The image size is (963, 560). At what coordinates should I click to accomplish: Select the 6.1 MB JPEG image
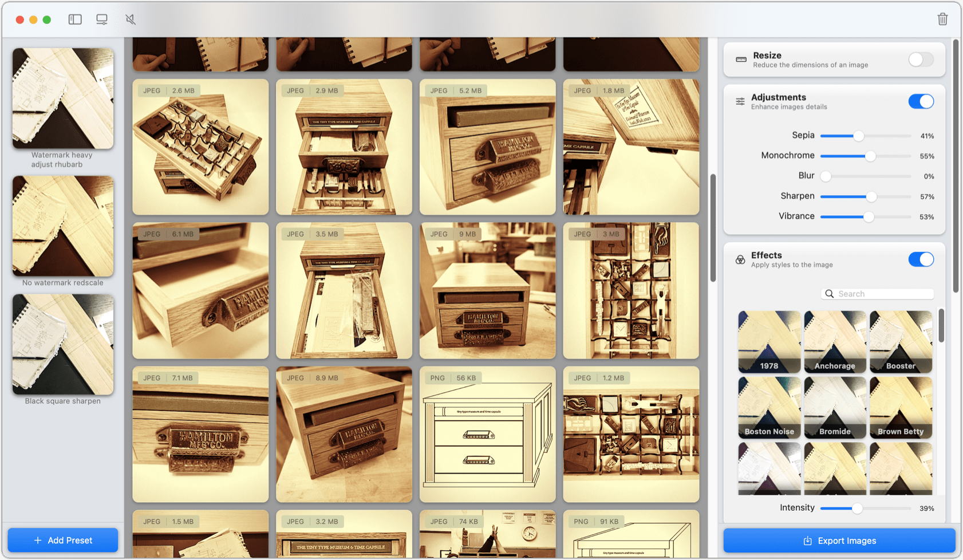coord(200,291)
